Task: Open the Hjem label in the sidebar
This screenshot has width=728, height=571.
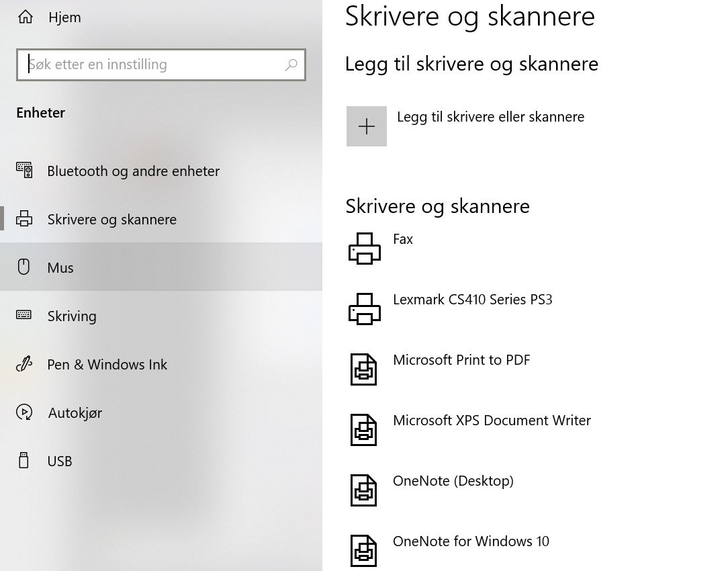Action: 64,17
